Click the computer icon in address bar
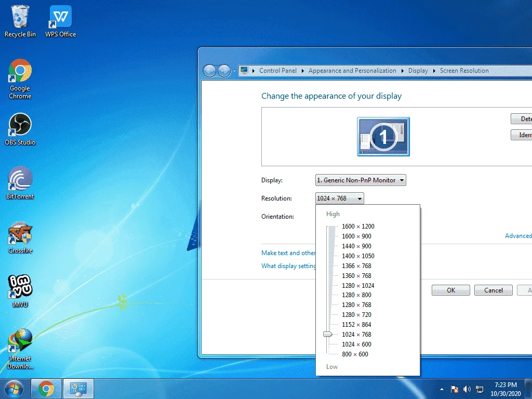This screenshot has width=532, height=399. (x=244, y=70)
